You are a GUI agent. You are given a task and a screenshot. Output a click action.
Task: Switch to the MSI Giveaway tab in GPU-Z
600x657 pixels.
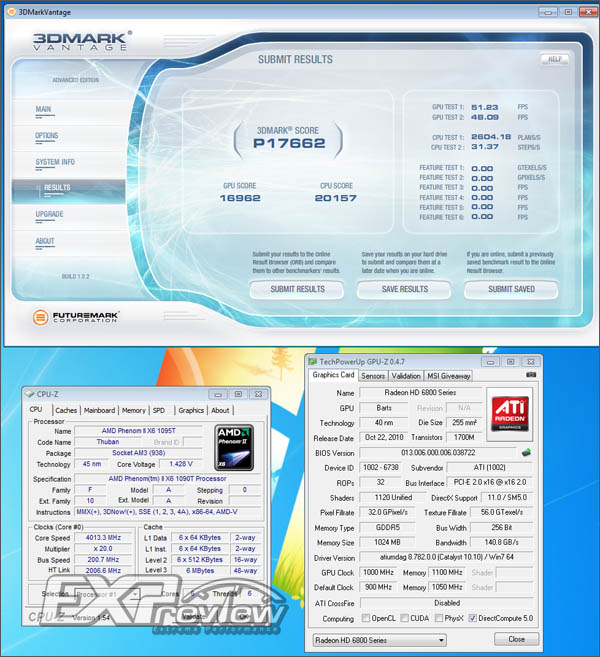(x=448, y=376)
